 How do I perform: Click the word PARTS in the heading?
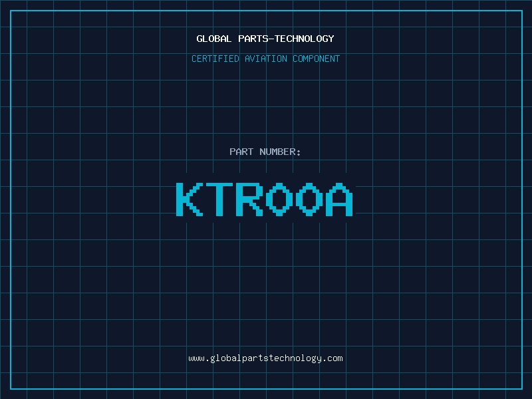coord(255,39)
